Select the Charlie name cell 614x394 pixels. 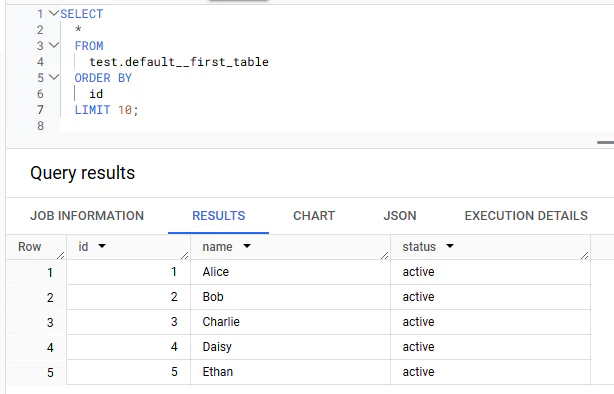click(x=291, y=322)
